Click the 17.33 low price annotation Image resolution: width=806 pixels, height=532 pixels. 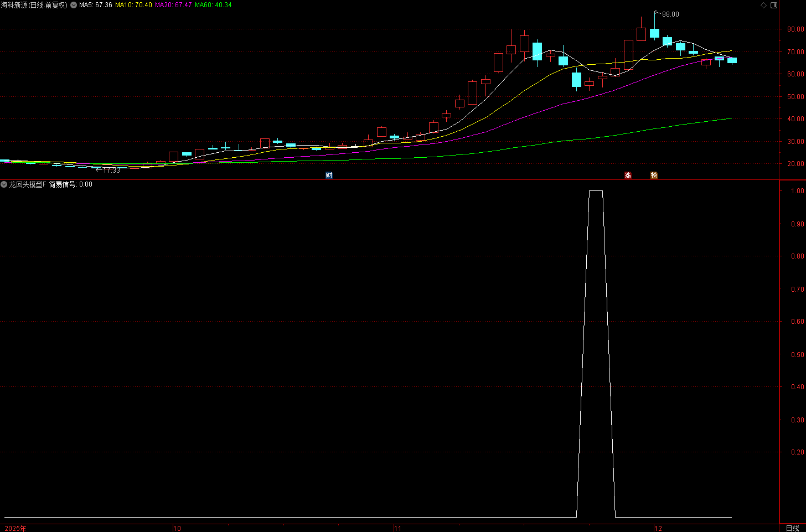click(111, 171)
